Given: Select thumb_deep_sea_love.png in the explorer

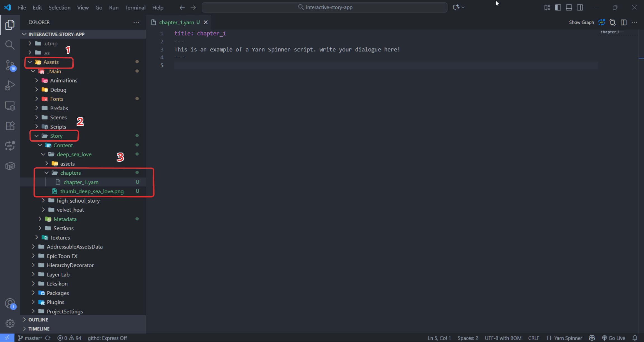Looking at the screenshot, I should pos(92,191).
